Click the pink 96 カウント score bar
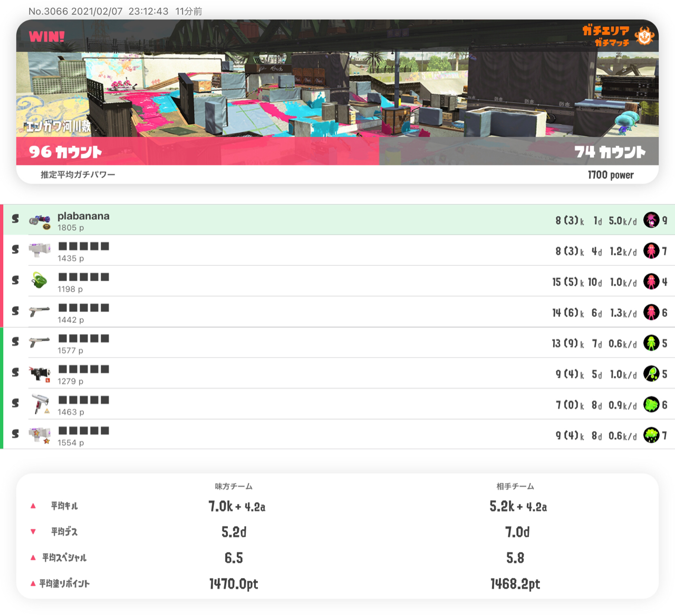The image size is (675, 616). 198,151
